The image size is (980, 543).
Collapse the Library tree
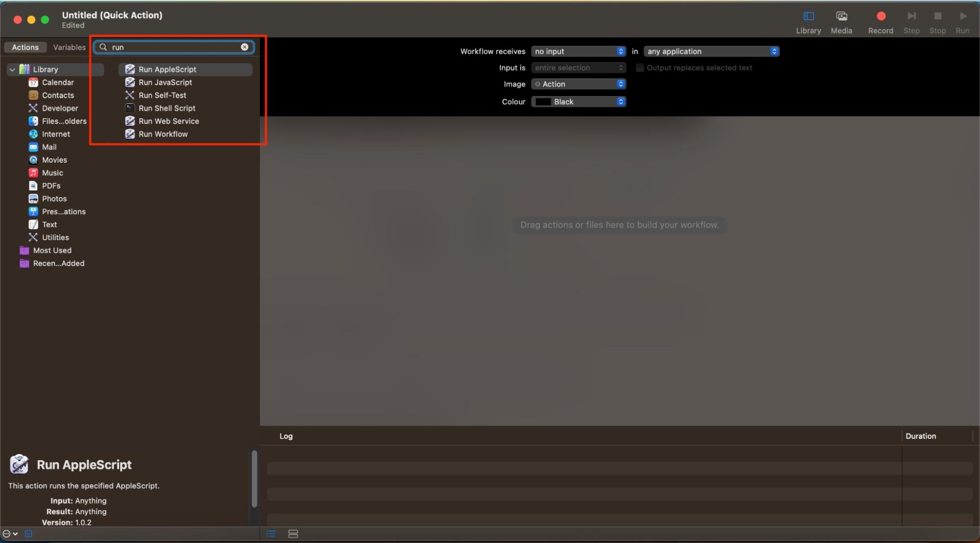(x=12, y=70)
